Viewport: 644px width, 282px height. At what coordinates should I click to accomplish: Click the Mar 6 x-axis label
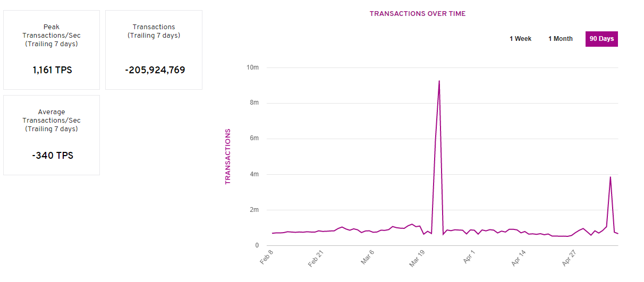click(x=368, y=257)
